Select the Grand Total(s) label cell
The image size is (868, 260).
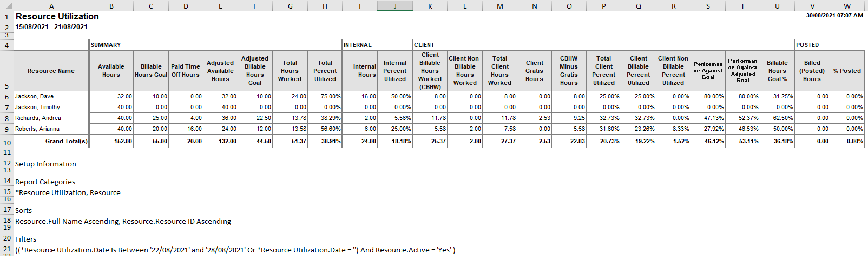(x=66, y=141)
